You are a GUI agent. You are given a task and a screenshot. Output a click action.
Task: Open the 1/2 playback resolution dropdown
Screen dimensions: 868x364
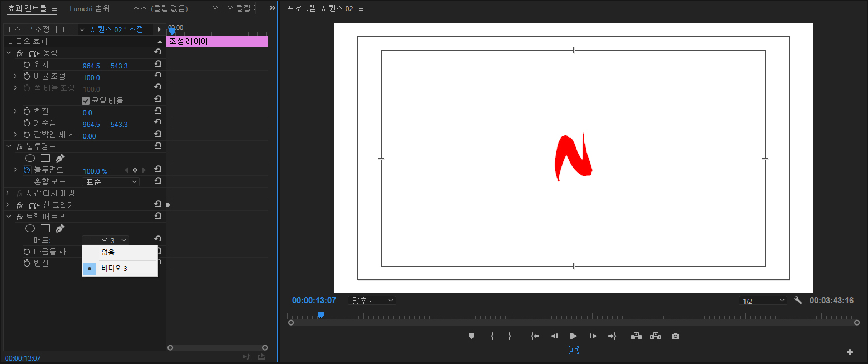tap(763, 301)
